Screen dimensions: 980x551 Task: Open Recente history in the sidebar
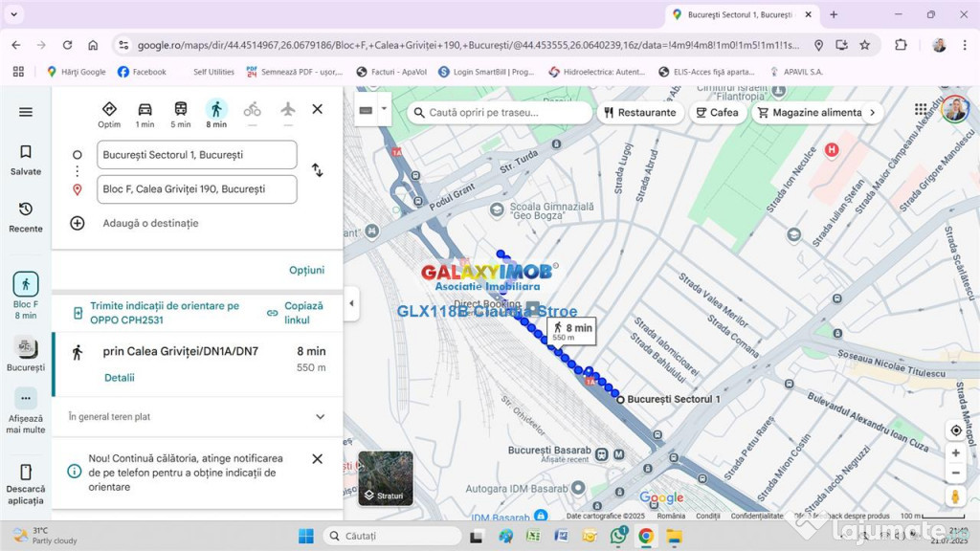pos(26,217)
